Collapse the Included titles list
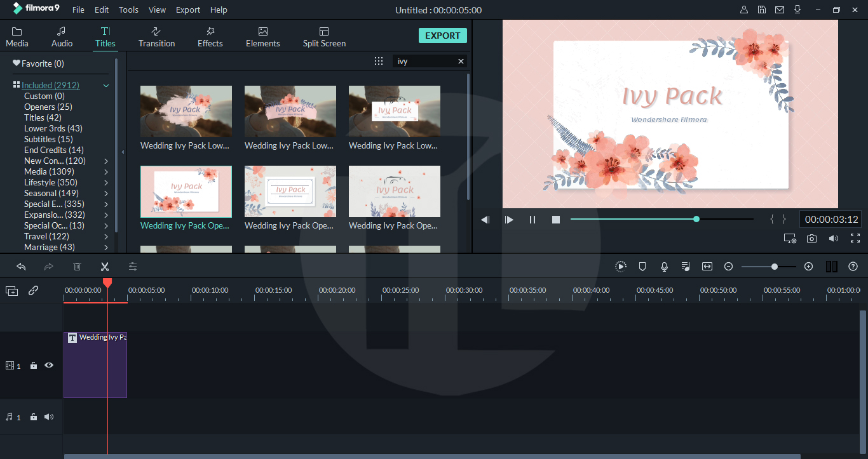868x459 pixels. (x=106, y=84)
